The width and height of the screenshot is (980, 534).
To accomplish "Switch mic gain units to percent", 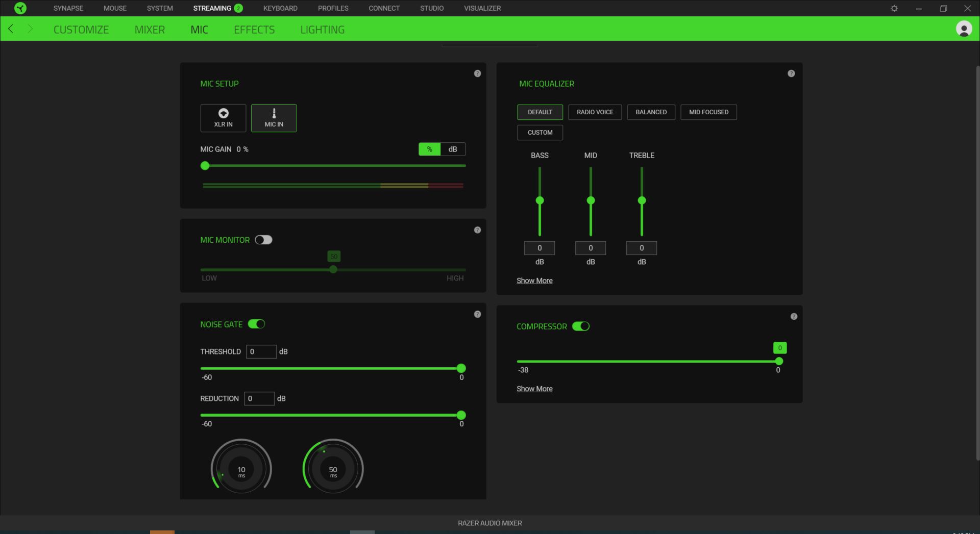I will (x=429, y=149).
